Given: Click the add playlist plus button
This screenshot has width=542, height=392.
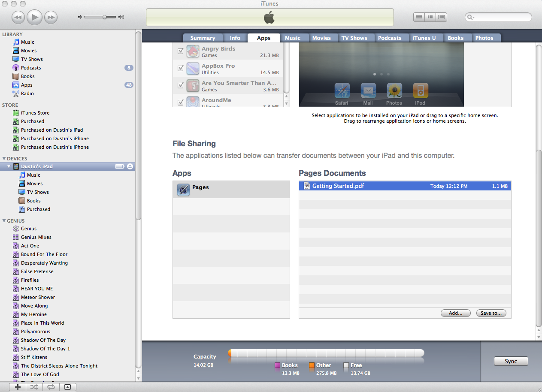Looking at the screenshot, I should [18, 387].
